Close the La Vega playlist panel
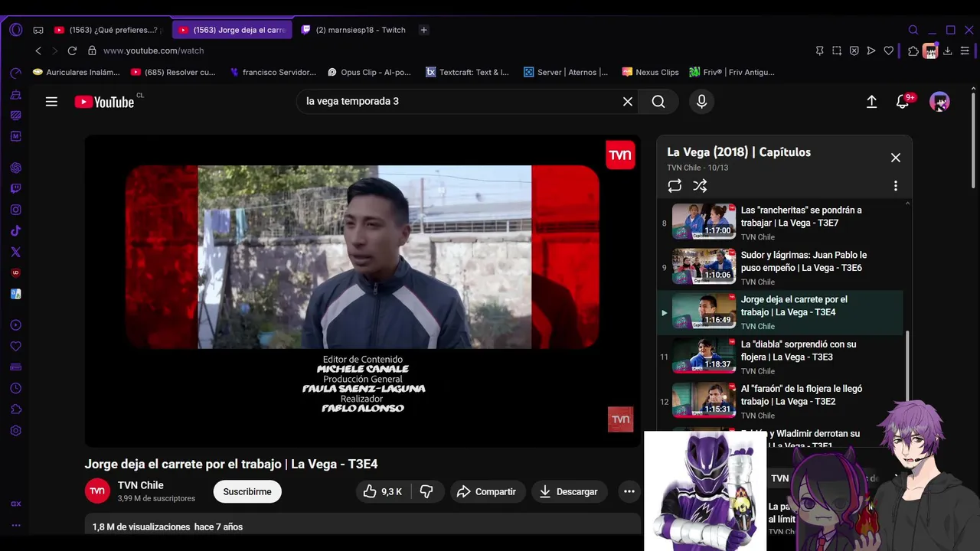This screenshot has height=551, width=980. click(896, 158)
